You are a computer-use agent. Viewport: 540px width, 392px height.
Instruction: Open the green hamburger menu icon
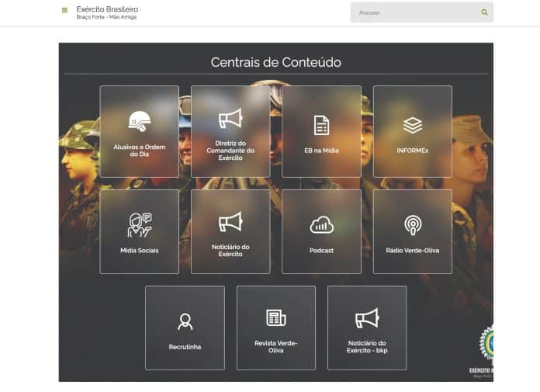tap(64, 10)
